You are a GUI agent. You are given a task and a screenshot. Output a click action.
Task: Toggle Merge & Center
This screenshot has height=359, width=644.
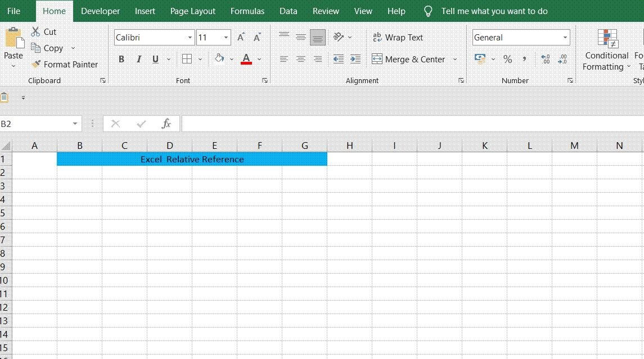408,59
